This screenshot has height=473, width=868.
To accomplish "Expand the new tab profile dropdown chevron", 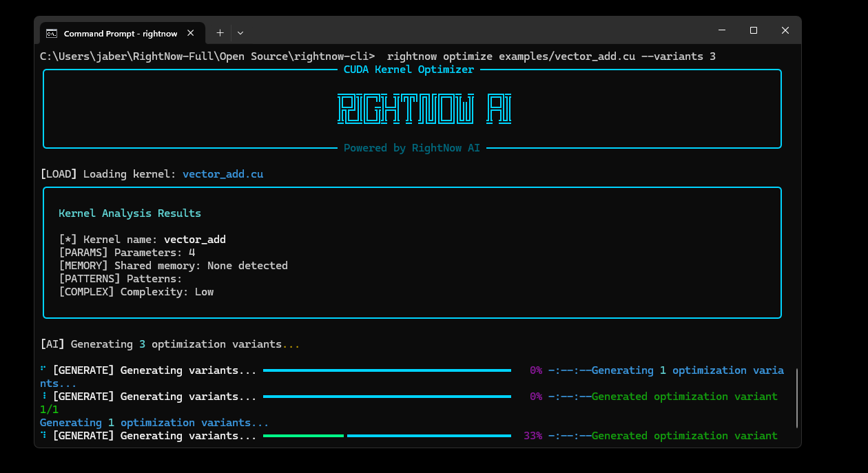I will coord(240,32).
